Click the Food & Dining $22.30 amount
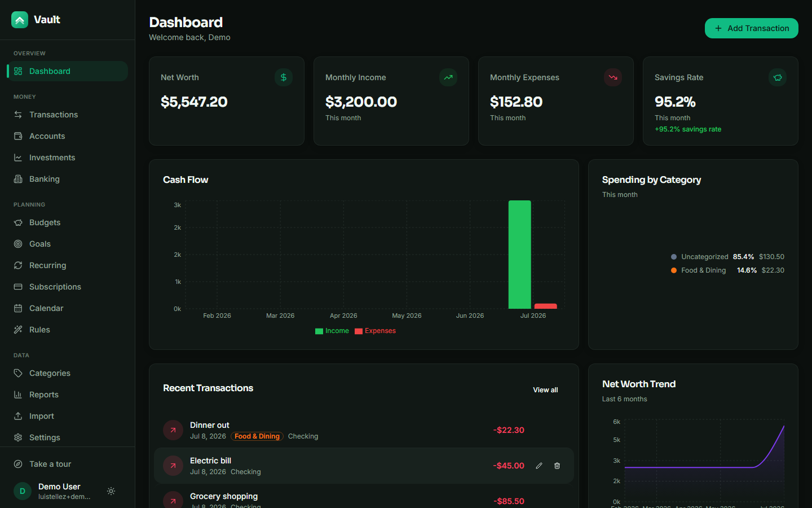This screenshot has height=508, width=812. (x=773, y=270)
